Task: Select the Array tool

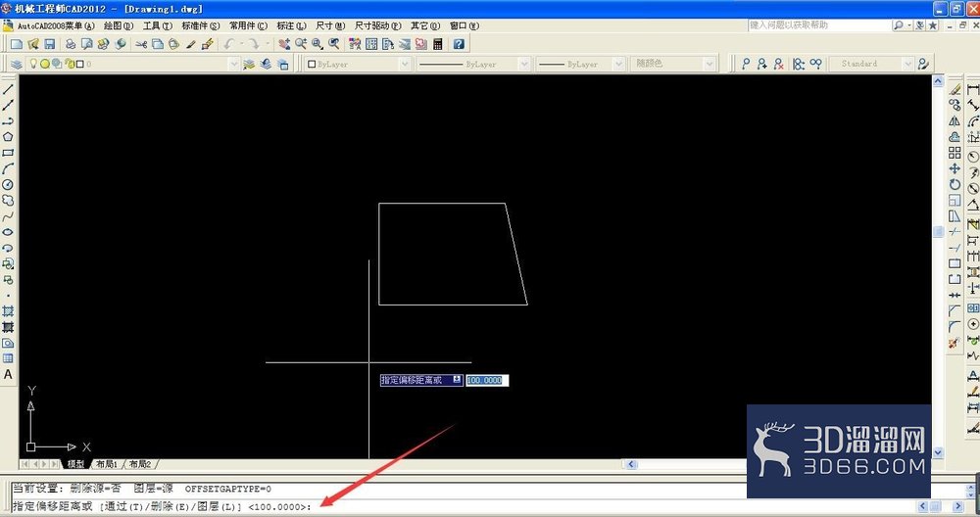Action: tap(955, 153)
